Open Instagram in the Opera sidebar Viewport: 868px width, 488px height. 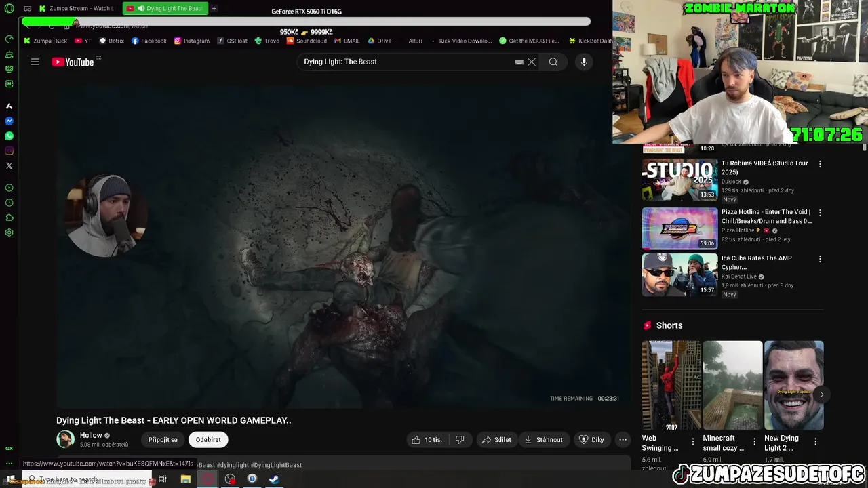9,151
